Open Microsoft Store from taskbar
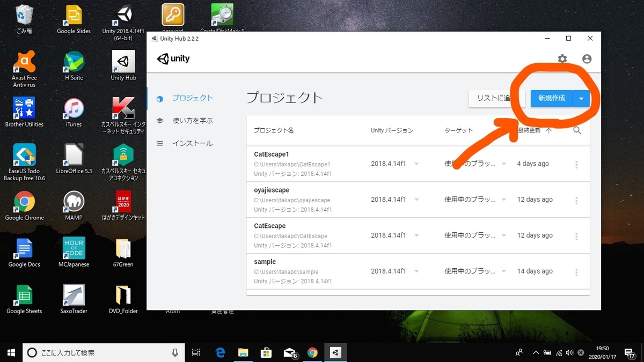644x362 pixels. [x=266, y=352]
